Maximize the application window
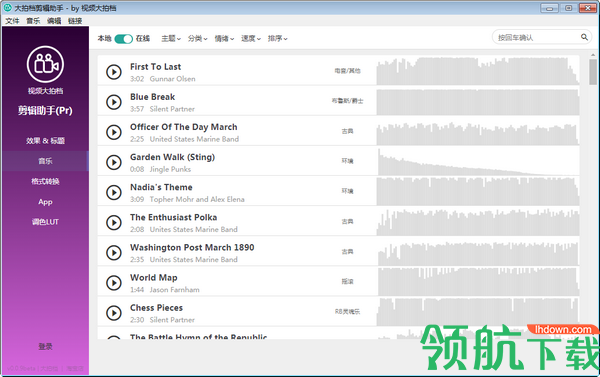 tap(569, 8)
